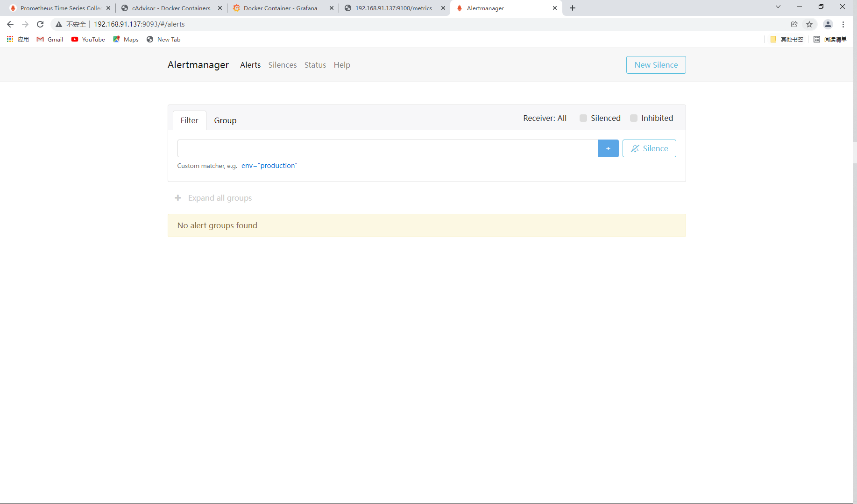
Task: Bookmark this page with the star icon
Action: [x=809, y=24]
